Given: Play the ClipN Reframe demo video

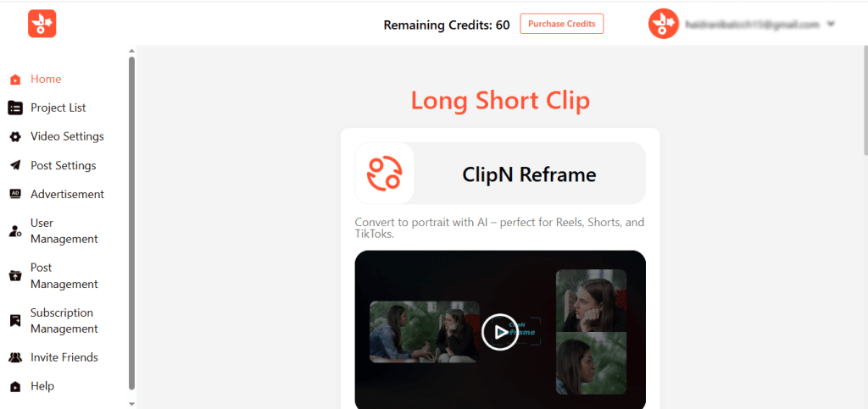Looking at the screenshot, I should (x=499, y=332).
